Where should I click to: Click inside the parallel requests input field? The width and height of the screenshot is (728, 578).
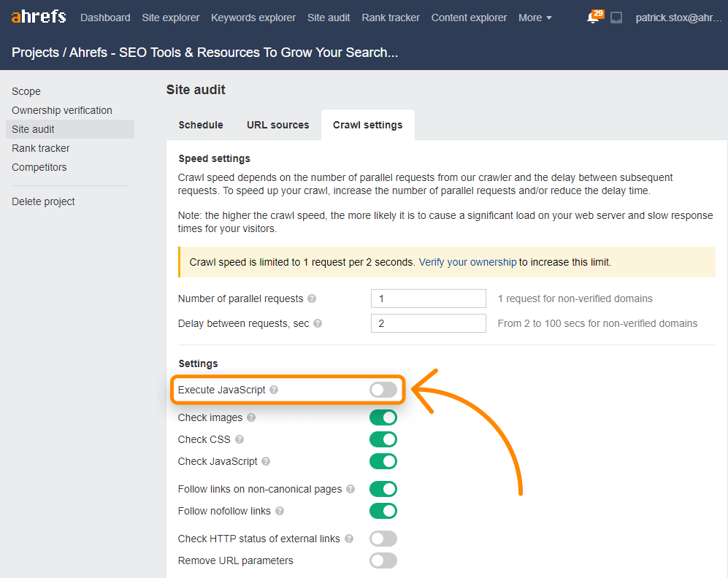pos(428,298)
